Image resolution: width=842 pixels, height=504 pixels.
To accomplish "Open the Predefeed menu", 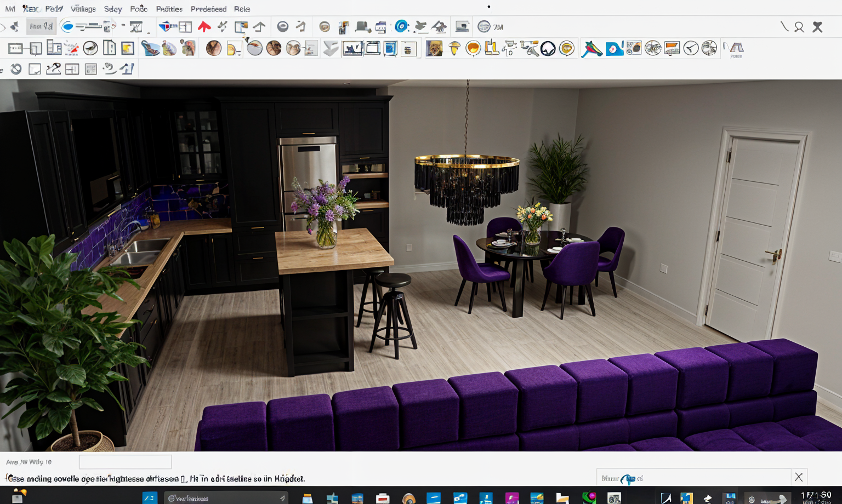I will (x=208, y=9).
